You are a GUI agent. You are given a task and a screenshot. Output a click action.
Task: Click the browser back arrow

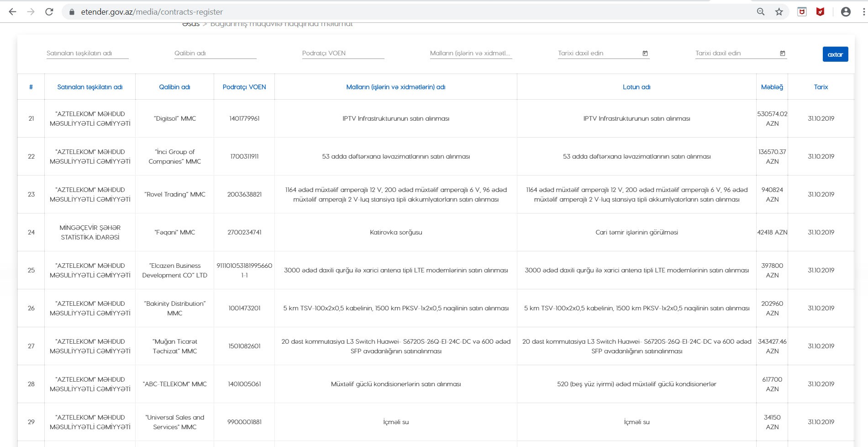pos(12,12)
